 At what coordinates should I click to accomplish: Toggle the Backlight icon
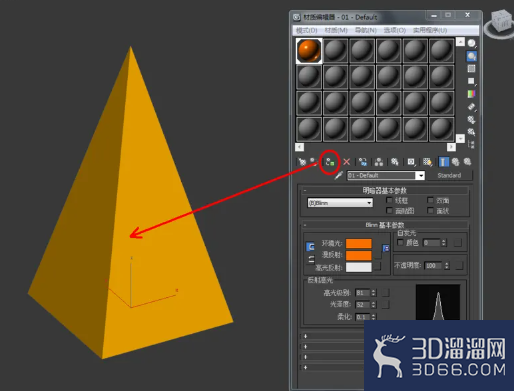[471, 56]
